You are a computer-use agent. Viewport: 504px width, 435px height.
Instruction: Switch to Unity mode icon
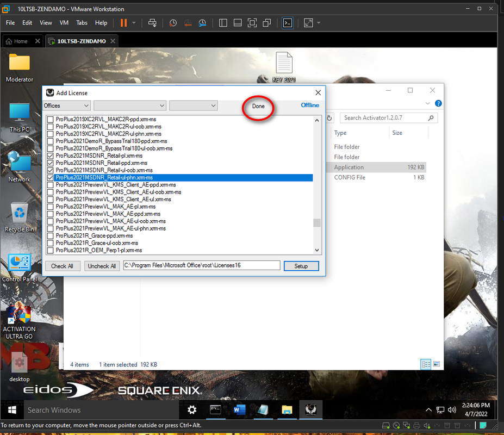(x=267, y=23)
